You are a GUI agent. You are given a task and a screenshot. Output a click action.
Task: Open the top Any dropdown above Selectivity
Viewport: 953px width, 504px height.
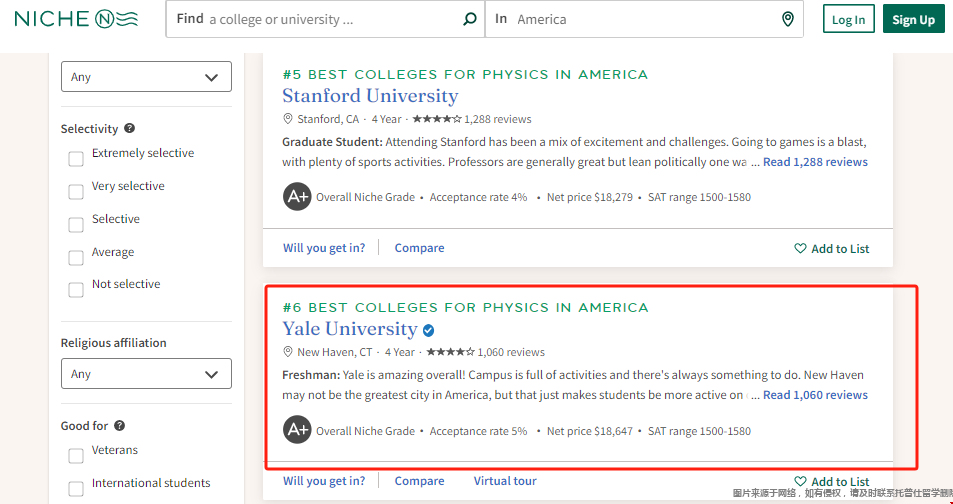point(146,77)
